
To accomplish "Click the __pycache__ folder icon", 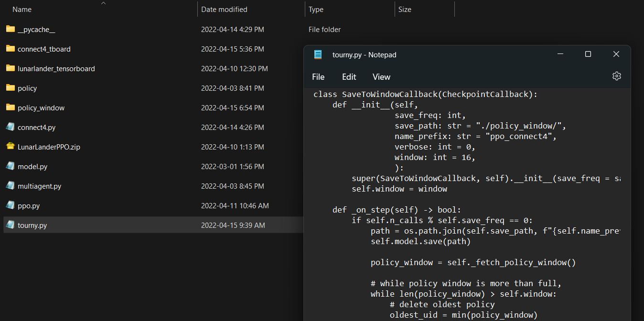I will click(x=11, y=29).
